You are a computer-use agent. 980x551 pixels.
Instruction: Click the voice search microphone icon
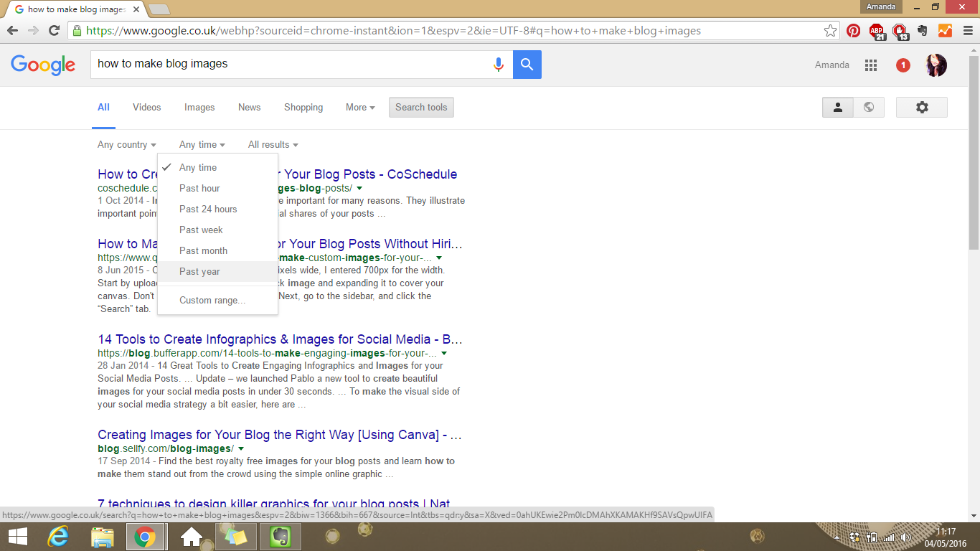[x=499, y=65]
